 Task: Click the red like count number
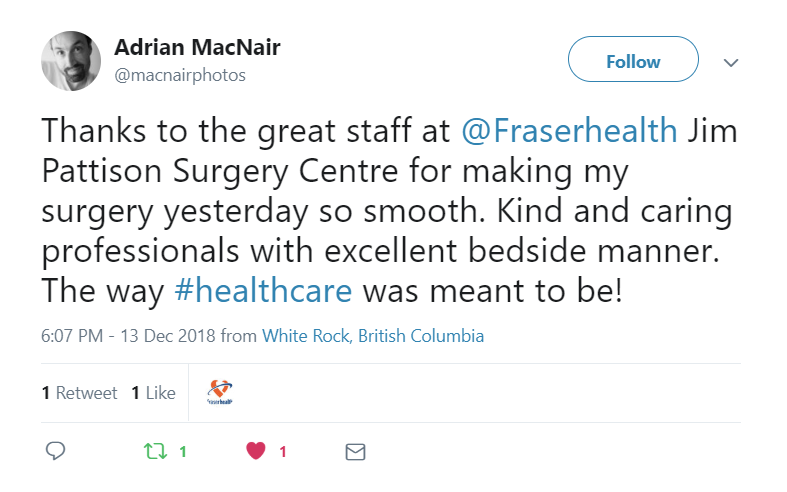click(x=283, y=451)
